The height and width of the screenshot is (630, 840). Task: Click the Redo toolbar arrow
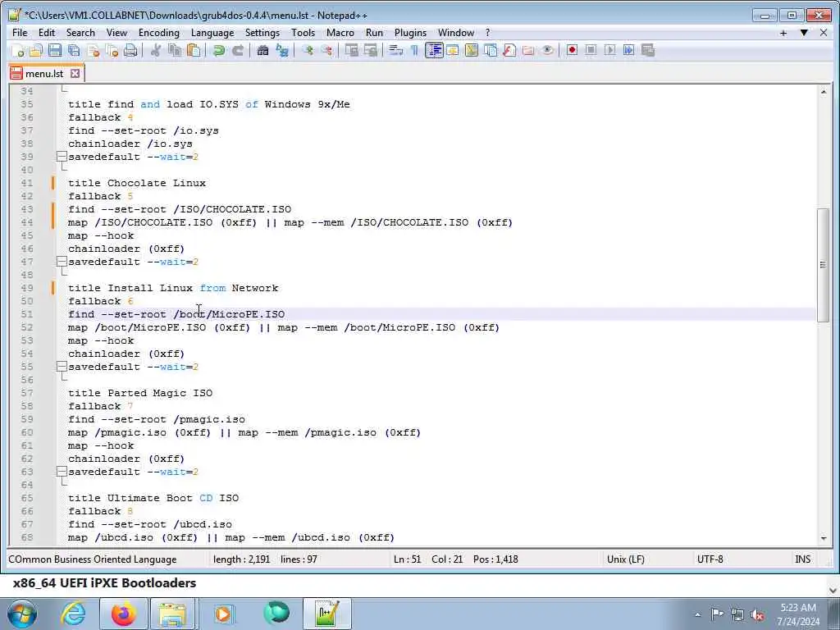pyautogui.click(x=238, y=50)
